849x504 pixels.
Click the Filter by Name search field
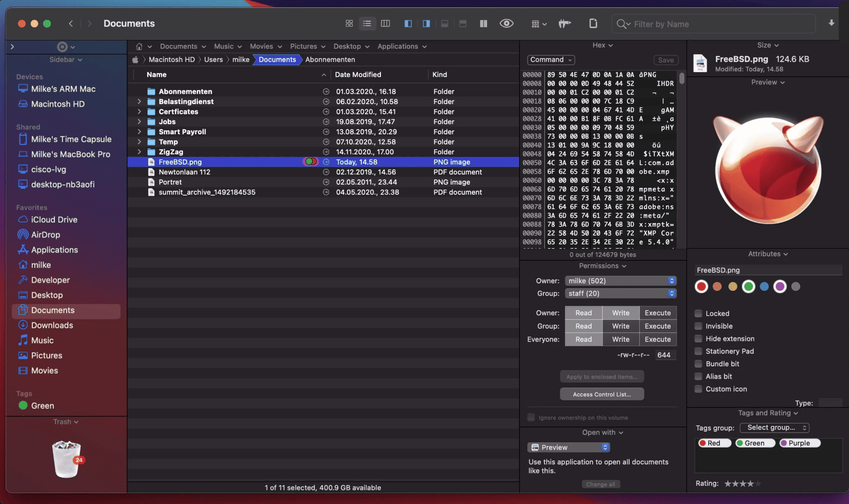(713, 24)
